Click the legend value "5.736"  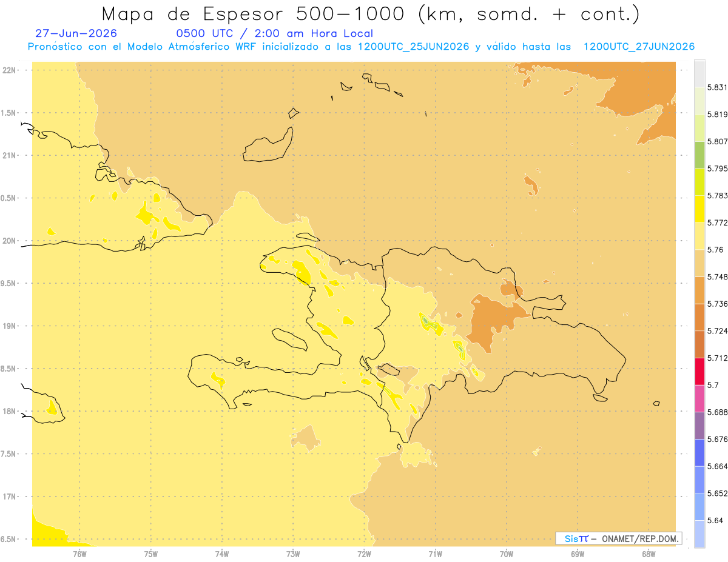718,304
